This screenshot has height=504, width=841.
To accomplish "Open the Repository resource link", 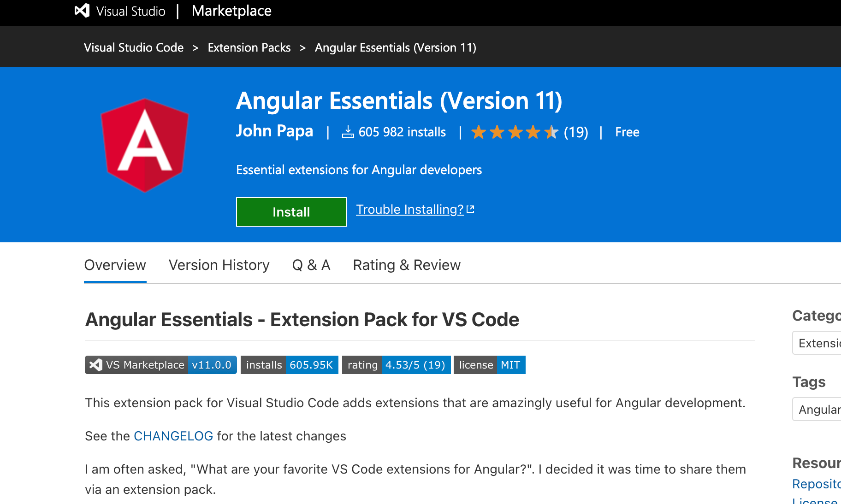I will pos(817,484).
